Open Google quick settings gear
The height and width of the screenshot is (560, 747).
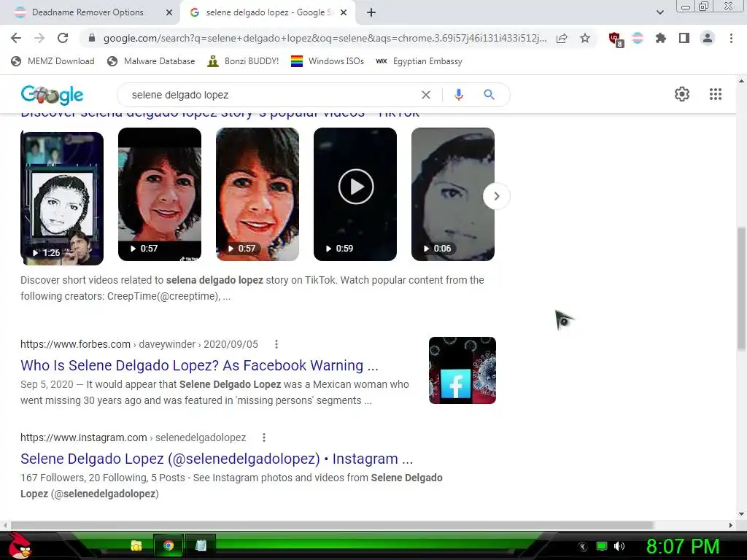pos(682,94)
